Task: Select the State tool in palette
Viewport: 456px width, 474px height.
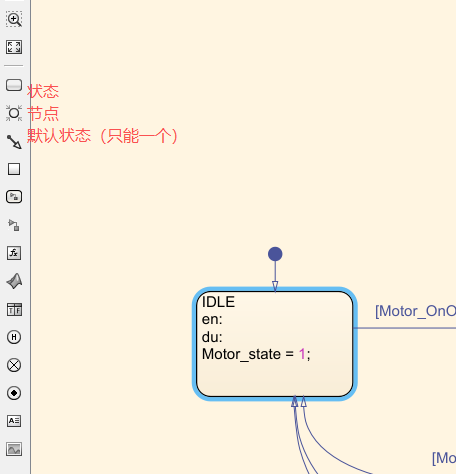Action: [14, 85]
